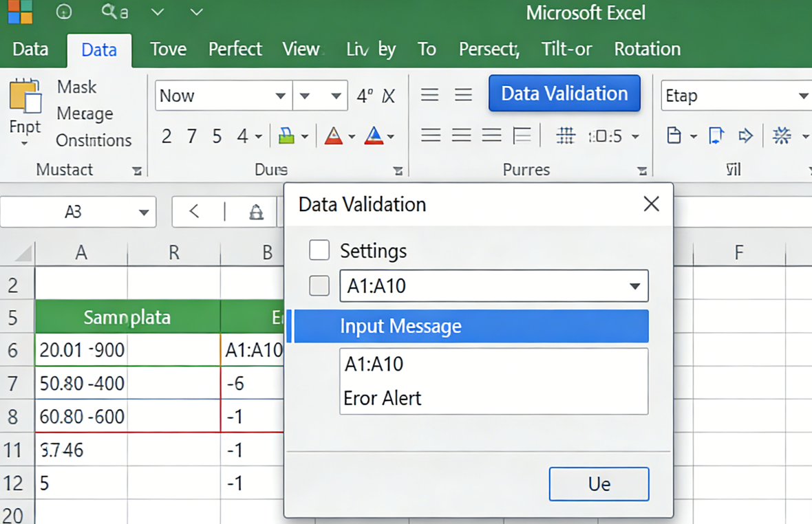Screen dimensions: 812x524
Task: Switch to the Tilt-or ribbon tab
Action: pyautogui.click(x=566, y=49)
